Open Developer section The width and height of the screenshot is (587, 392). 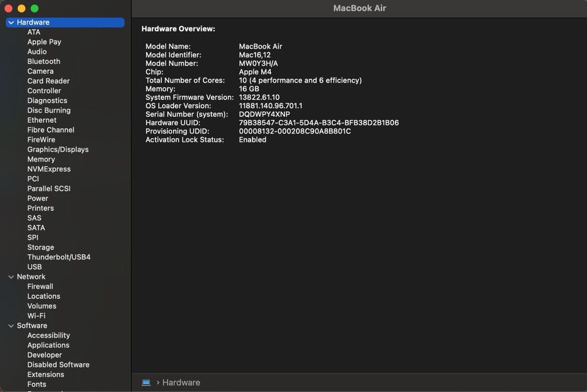[x=45, y=355]
